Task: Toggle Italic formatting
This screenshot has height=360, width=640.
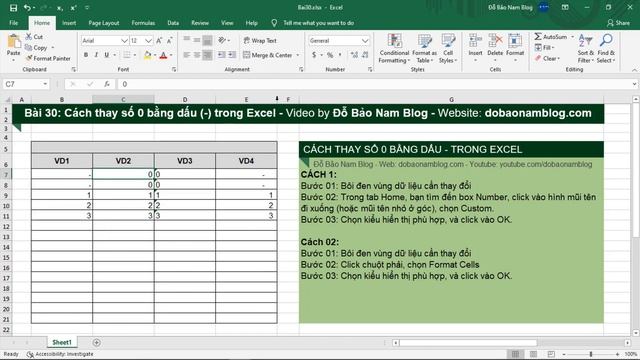Action: coord(96,55)
